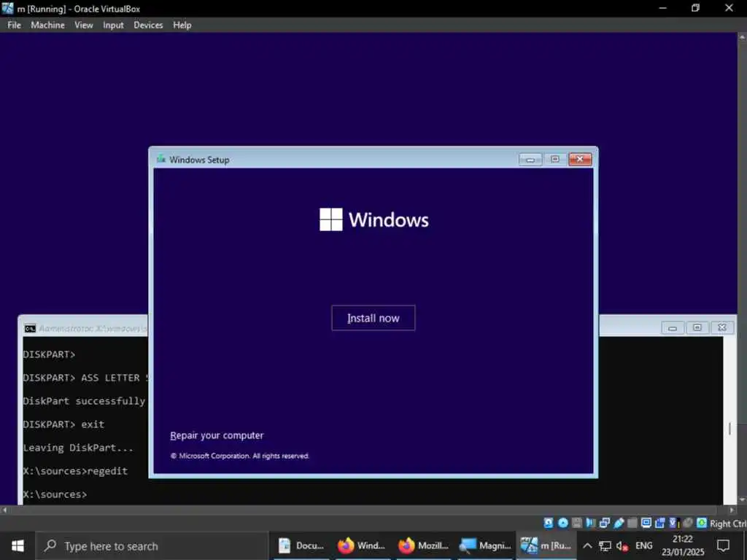Click the horizontal scrollbar right arrow
Screen dimensions: 747x560
tap(732, 510)
